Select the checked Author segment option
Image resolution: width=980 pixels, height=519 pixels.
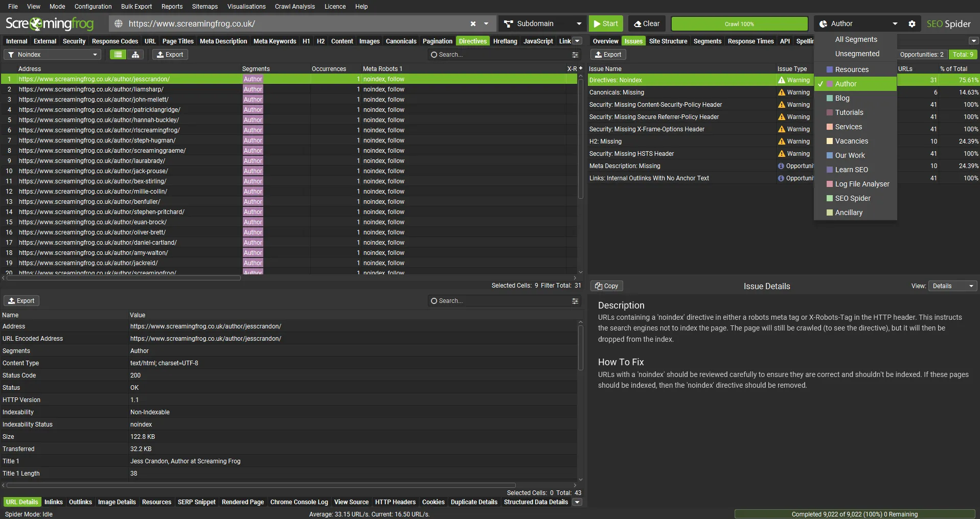[x=856, y=84]
